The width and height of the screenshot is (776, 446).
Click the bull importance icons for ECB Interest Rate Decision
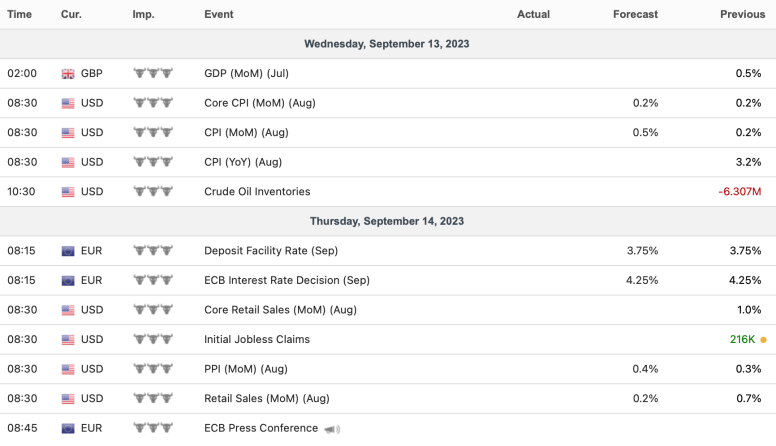(x=153, y=280)
